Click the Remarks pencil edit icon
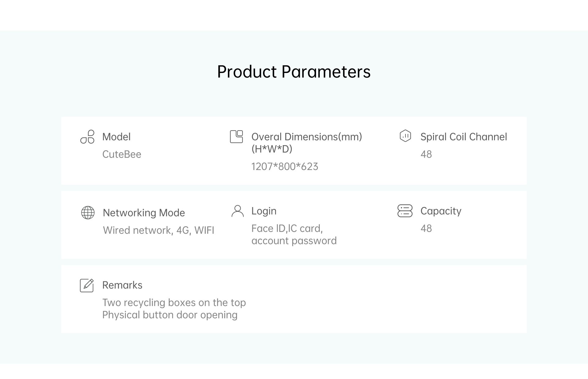588x379 pixels. [x=87, y=285]
